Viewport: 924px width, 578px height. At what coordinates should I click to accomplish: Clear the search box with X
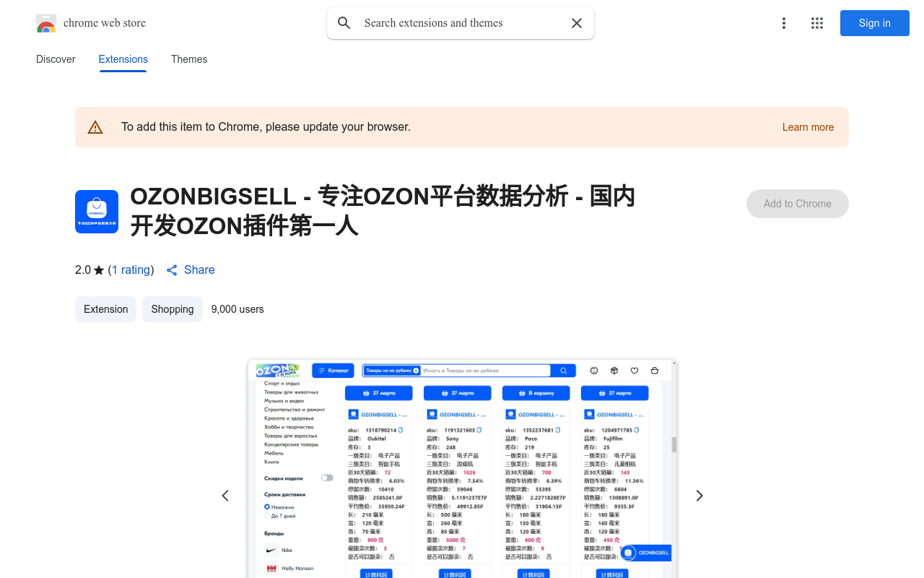(577, 23)
